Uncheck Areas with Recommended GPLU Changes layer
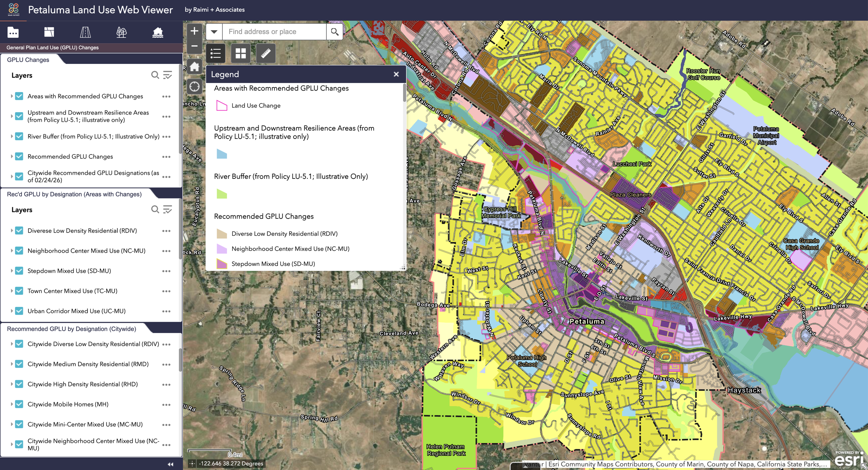The width and height of the screenshot is (868, 470). tap(19, 96)
